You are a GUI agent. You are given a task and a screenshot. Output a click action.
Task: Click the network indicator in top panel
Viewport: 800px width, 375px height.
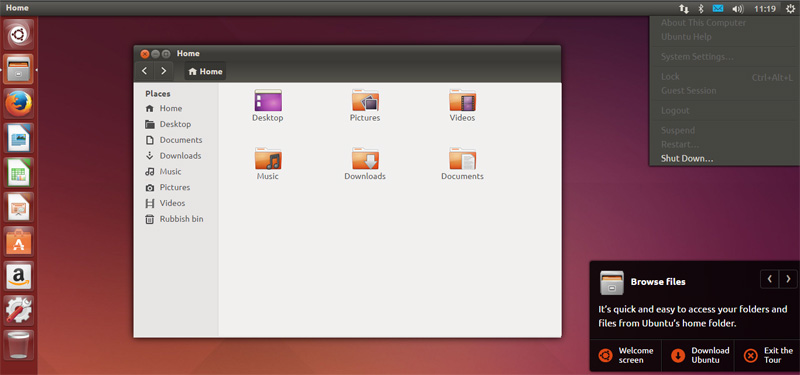pos(684,8)
